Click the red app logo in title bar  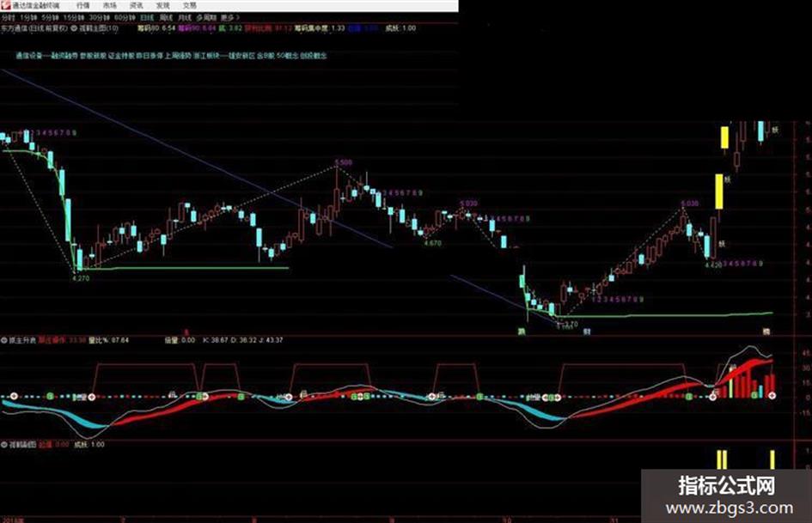point(6,5)
